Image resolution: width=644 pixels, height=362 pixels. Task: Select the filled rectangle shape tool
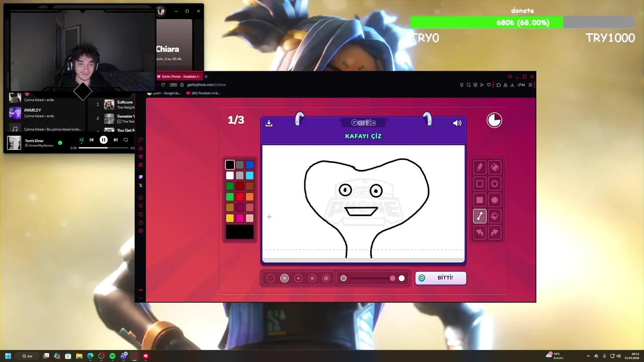[479, 200]
